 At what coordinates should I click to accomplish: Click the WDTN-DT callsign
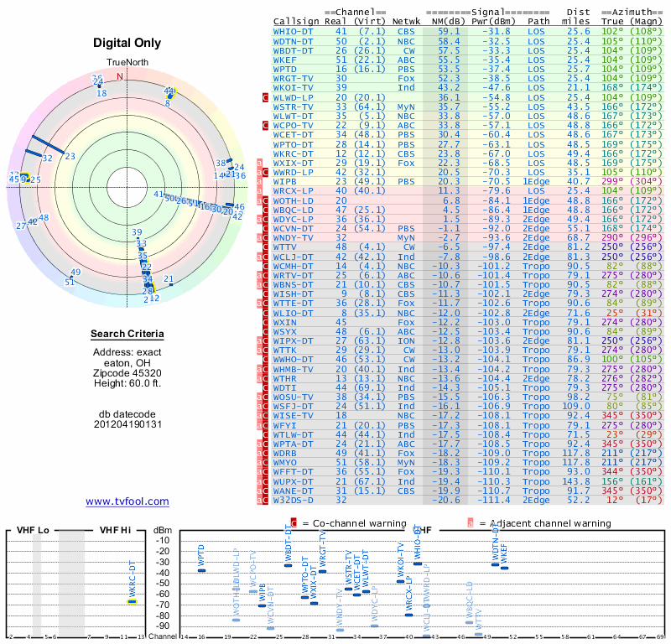(x=293, y=41)
